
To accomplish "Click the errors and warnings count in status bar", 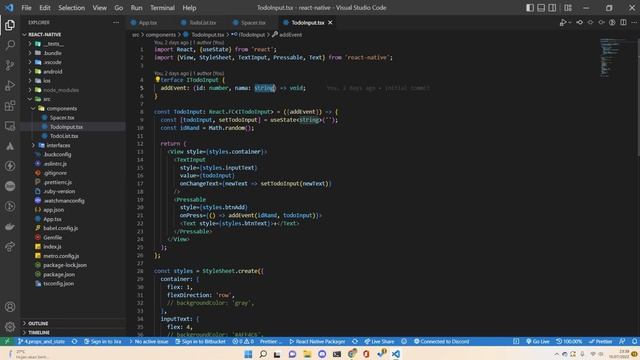I will (x=243, y=341).
